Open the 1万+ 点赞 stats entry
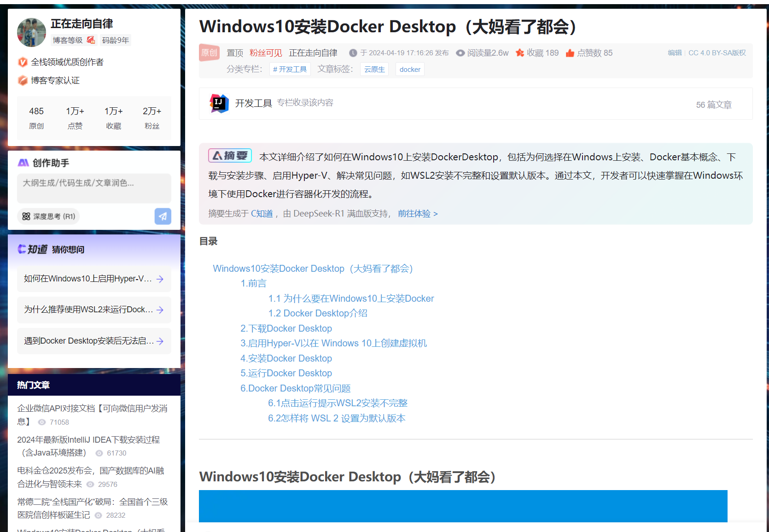Screen dimensions: 769x532 tap(75, 118)
